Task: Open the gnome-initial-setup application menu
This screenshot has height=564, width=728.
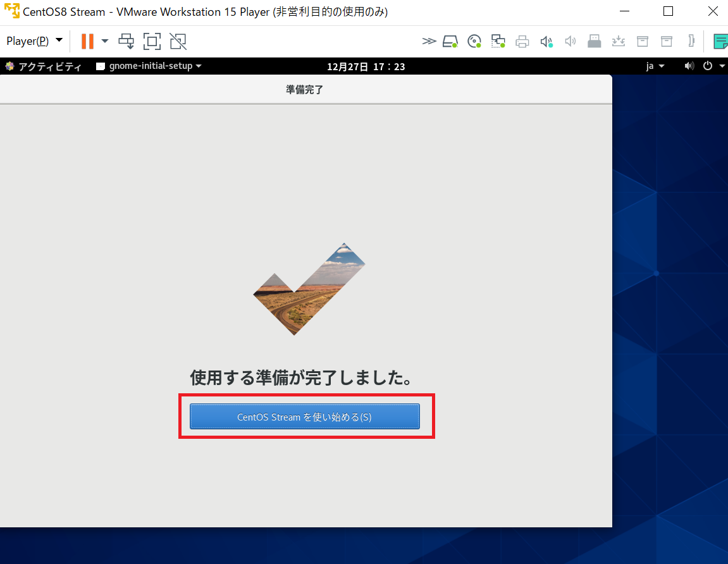Action: (x=149, y=66)
